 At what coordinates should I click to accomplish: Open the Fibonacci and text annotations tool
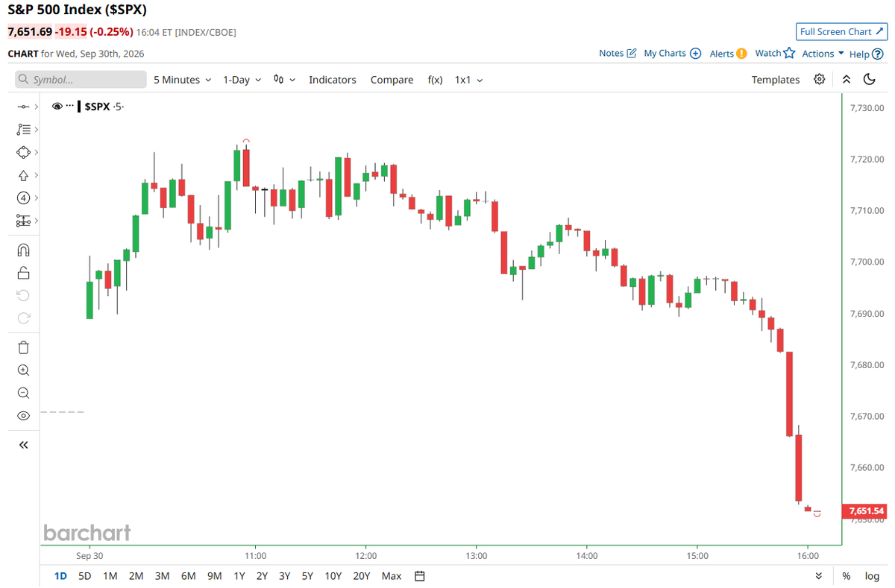23,130
